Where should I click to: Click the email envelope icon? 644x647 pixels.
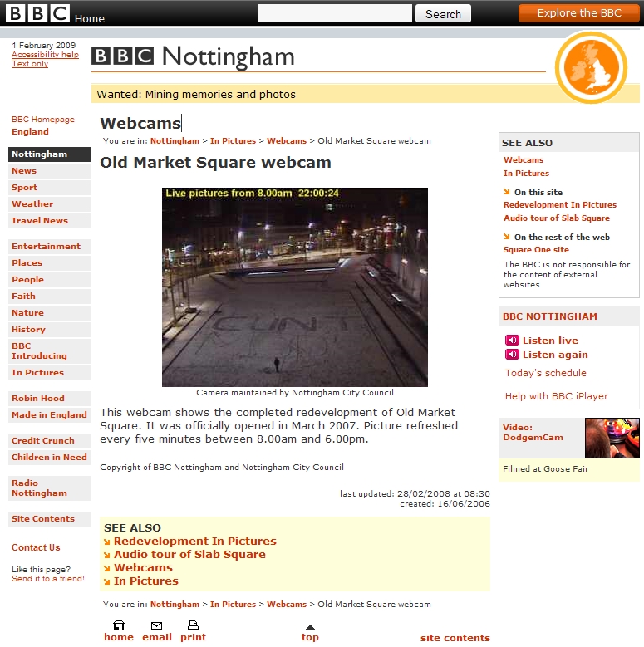[156, 625]
